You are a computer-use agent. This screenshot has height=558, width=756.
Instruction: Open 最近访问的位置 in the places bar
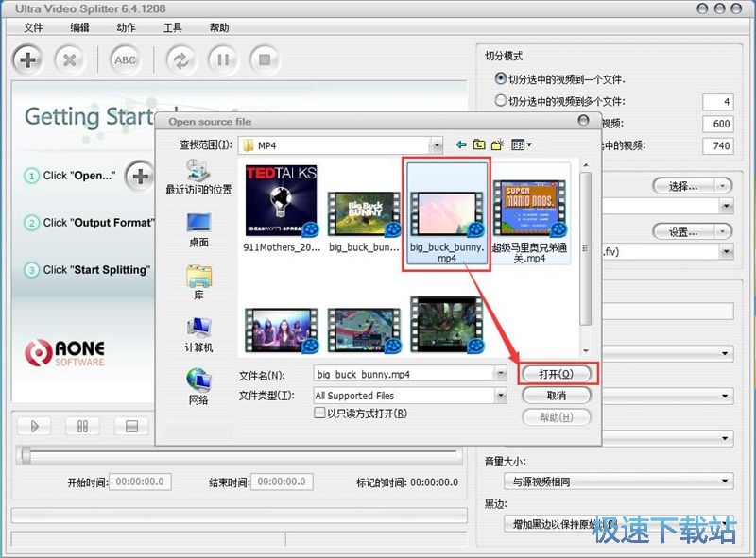point(198,177)
